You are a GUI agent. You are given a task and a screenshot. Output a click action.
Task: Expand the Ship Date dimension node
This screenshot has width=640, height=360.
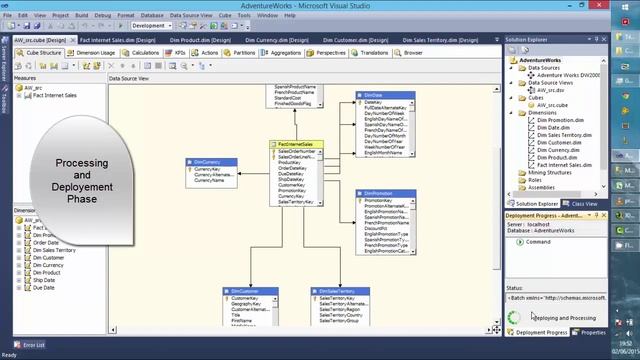tap(19, 280)
